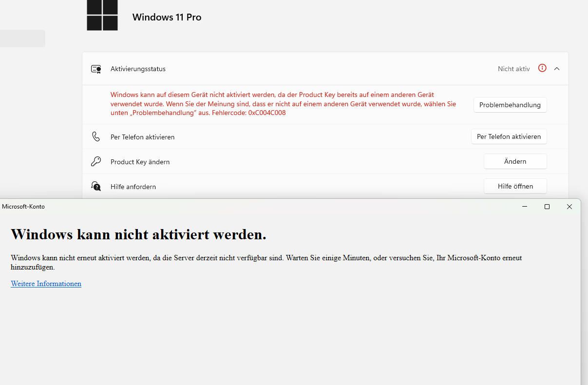
Task: Click the red warning info icon
Action: coord(542,68)
